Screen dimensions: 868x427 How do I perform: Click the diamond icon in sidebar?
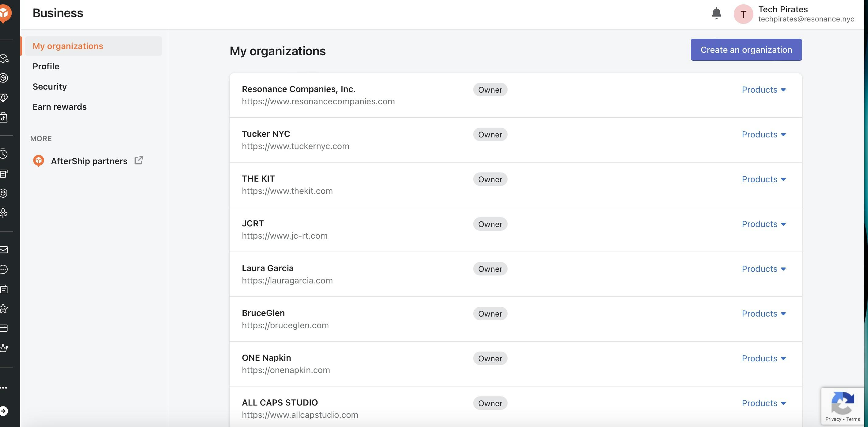4,98
